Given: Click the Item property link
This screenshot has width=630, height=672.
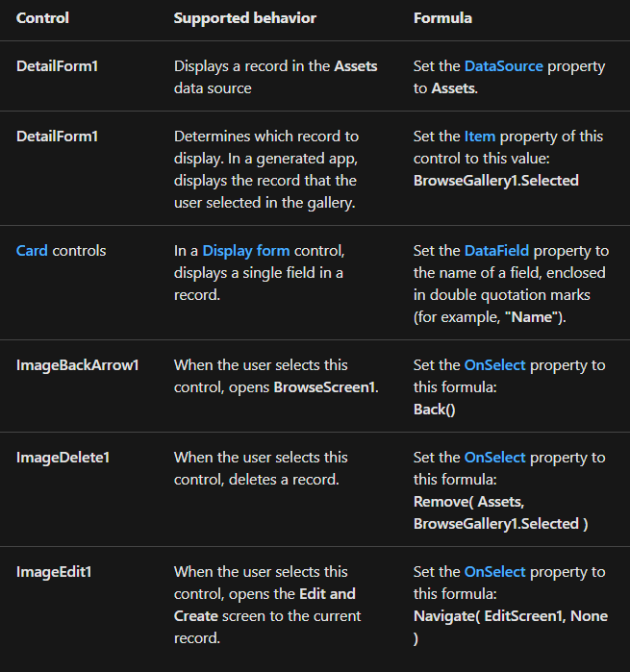Looking at the screenshot, I should click(479, 137).
